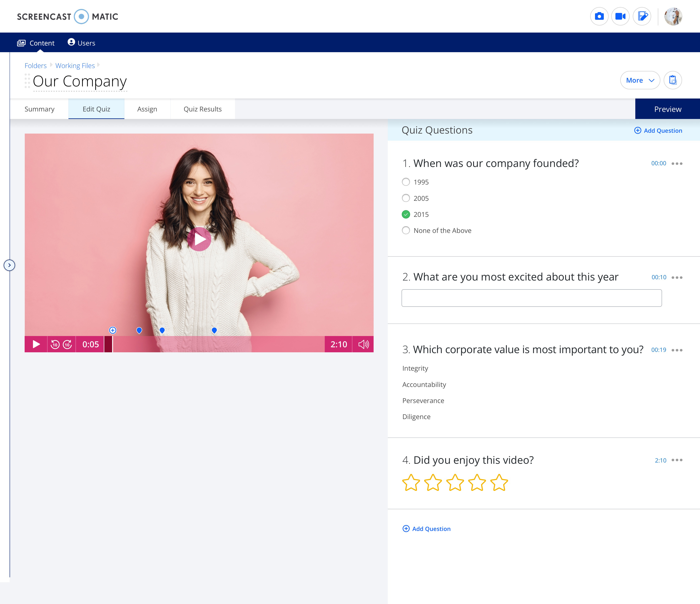The height and width of the screenshot is (604, 700).
Task: Click the video progress bar
Action: (216, 344)
